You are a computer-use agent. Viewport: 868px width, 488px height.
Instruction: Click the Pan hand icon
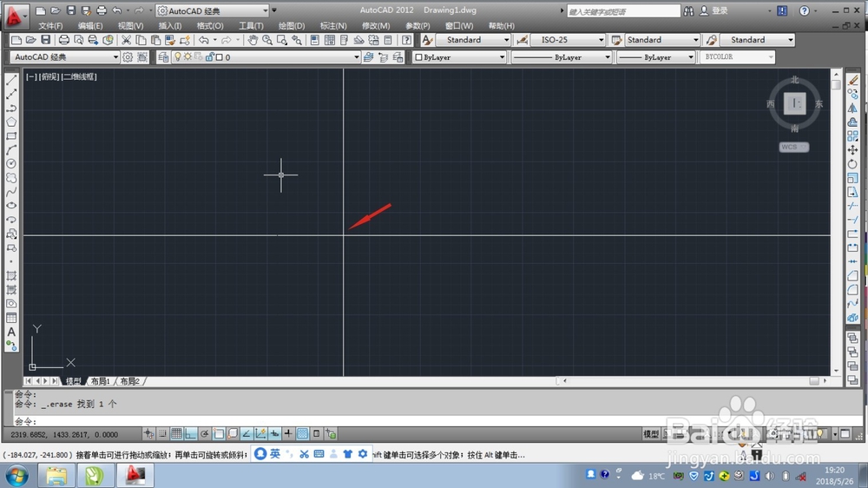tap(253, 40)
